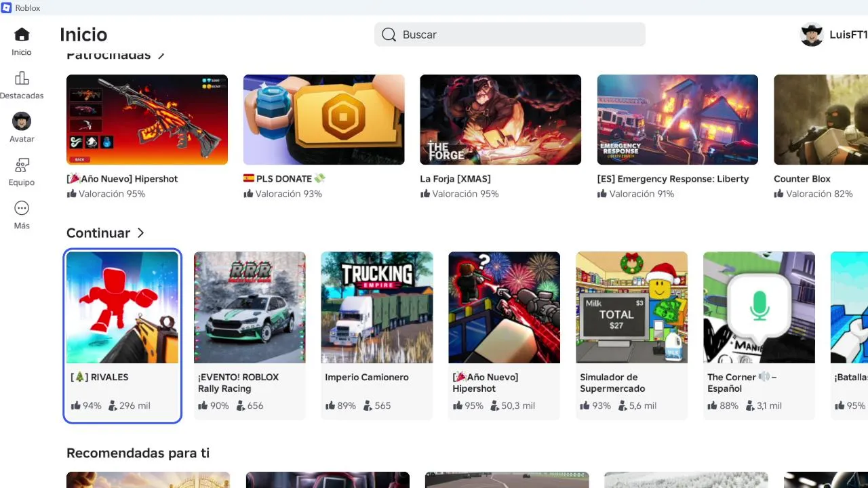Open The Corner – Español thumbnail
Viewport: 868px width, 488px height.
[759, 308]
